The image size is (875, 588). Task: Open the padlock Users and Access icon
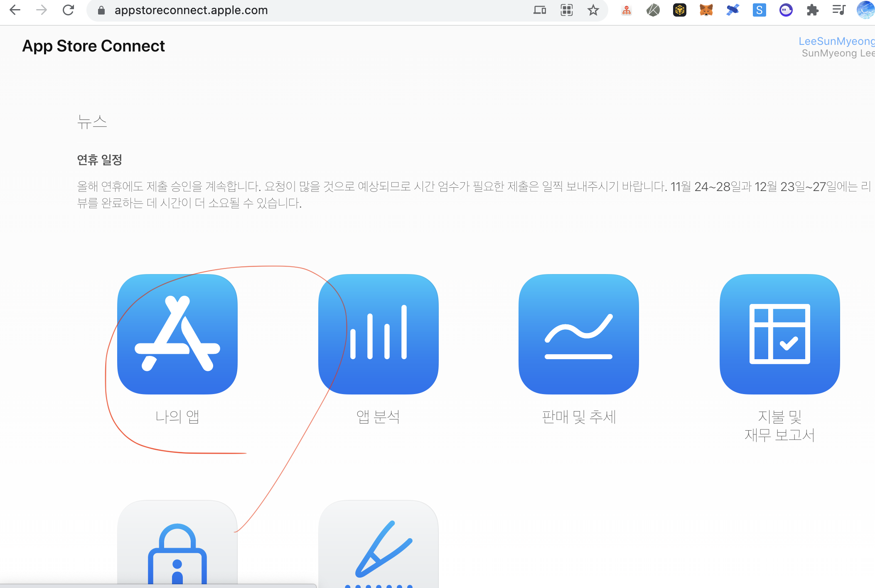pos(177,548)
